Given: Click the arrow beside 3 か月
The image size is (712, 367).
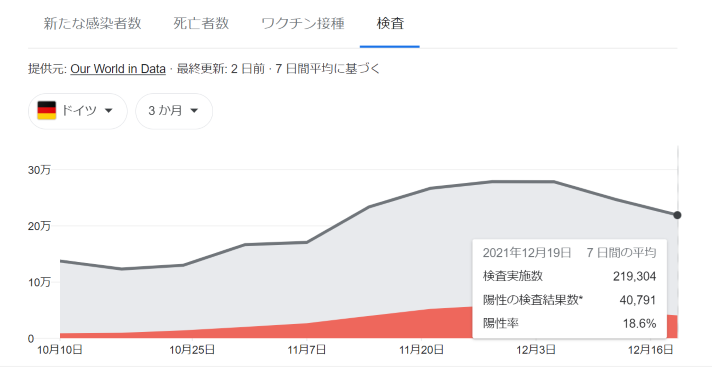Looking at the screenshot, I should click(194, 110).
